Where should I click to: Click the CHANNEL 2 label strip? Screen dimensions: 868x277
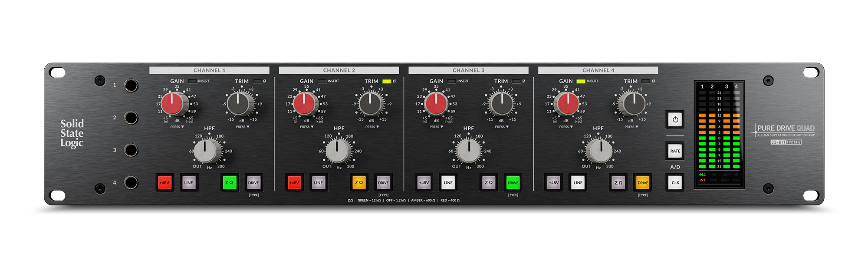[x=339, y=70]
